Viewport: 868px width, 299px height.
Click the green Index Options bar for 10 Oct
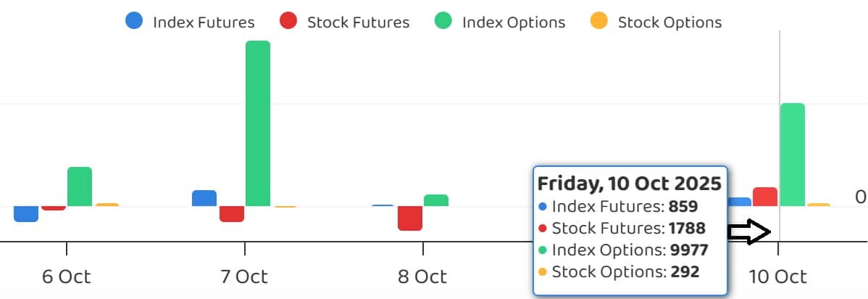tap(792, 155)
